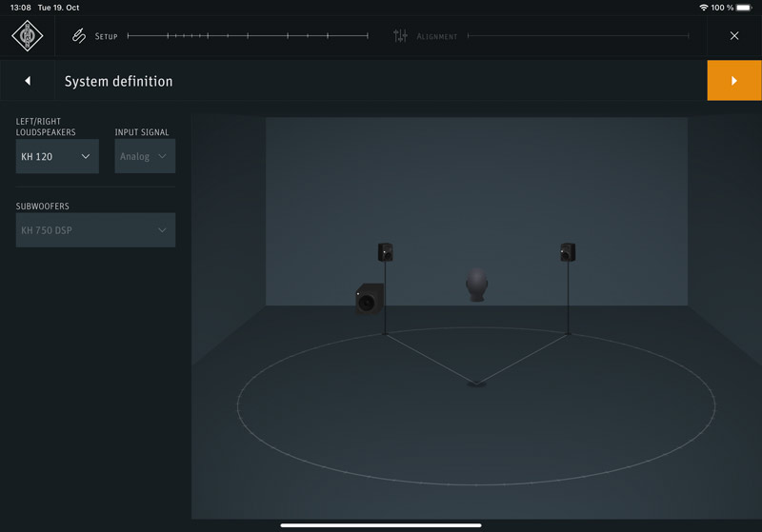This screenshot has height=532, width=762.
Task: Click the listening position marker on floor
Action: point(476,384)
